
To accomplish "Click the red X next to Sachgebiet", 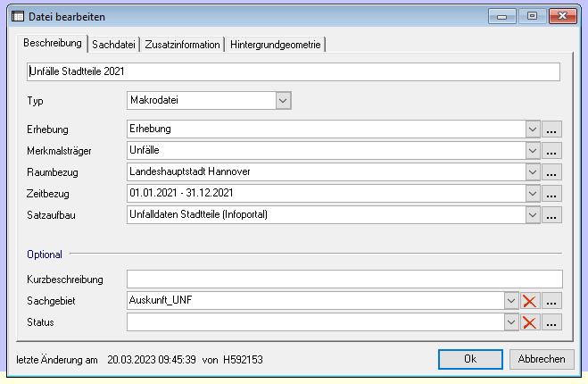I will coord(530,301).
